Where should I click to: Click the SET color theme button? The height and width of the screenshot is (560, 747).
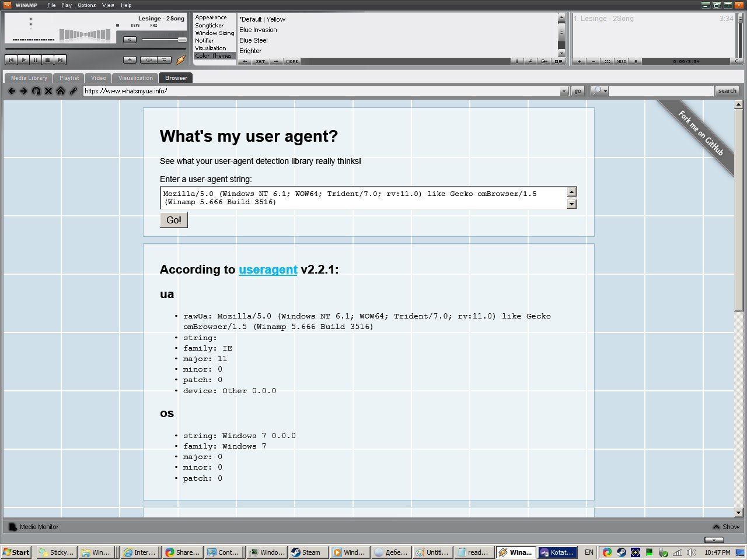tap(260, 61)
